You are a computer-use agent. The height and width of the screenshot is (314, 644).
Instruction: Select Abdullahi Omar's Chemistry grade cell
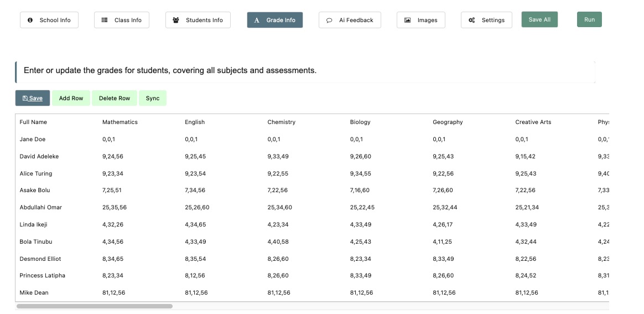click(x=279, y=208)
